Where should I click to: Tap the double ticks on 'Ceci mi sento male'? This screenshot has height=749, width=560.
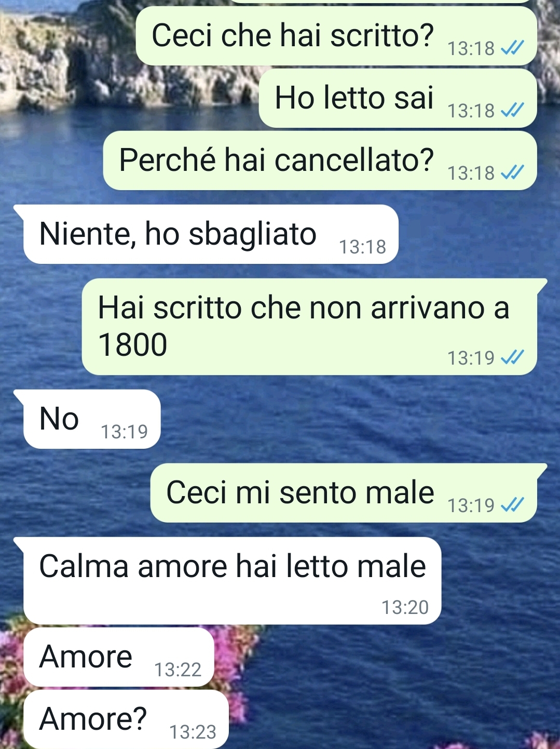coord(512,505)
